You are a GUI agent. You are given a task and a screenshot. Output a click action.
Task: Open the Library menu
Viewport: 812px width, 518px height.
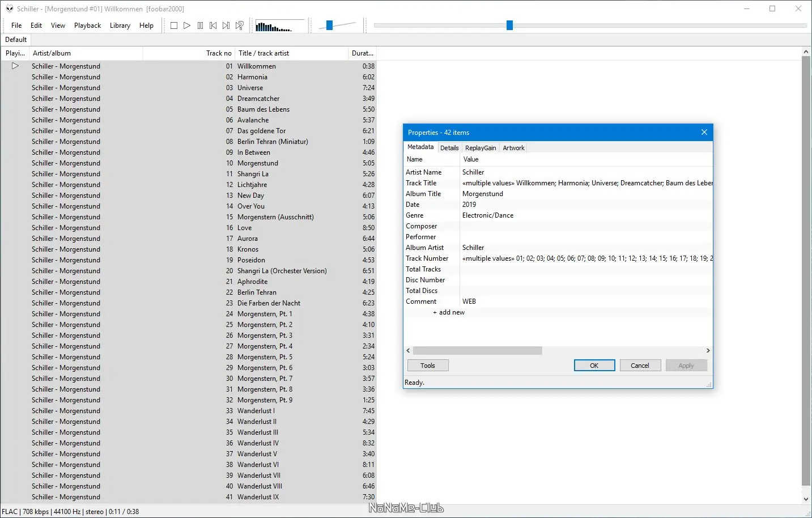pyautogui.click(x=120, y=26)
